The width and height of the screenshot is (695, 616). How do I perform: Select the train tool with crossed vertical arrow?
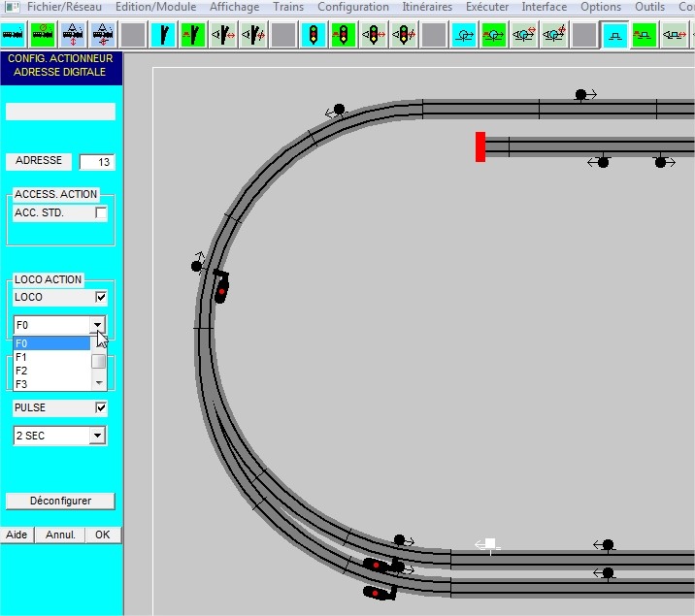[x=103, y=35]
